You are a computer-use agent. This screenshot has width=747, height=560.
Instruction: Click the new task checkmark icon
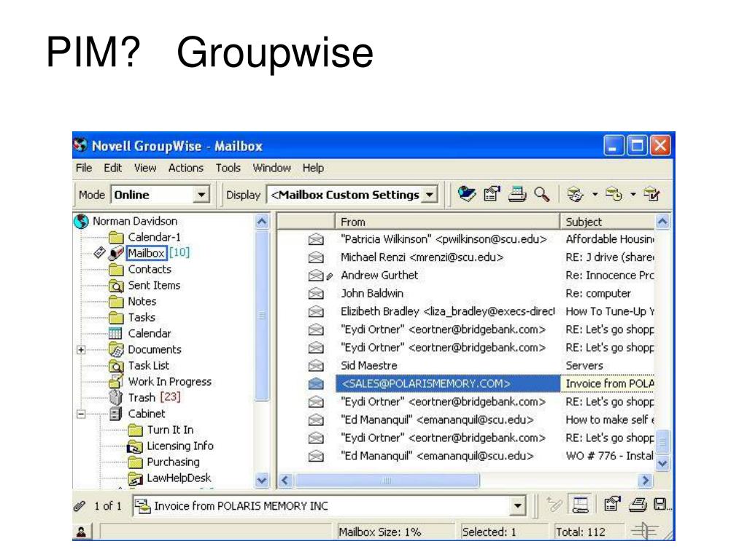651,194
